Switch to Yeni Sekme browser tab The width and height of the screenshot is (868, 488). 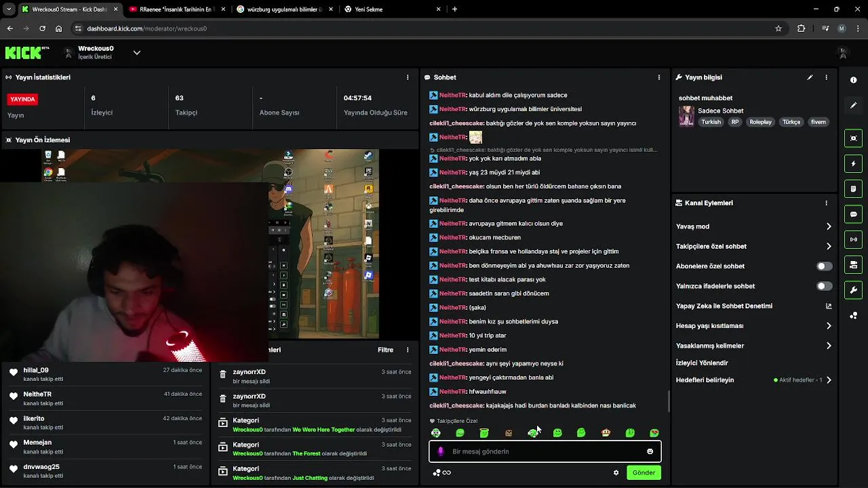point(392,9)
